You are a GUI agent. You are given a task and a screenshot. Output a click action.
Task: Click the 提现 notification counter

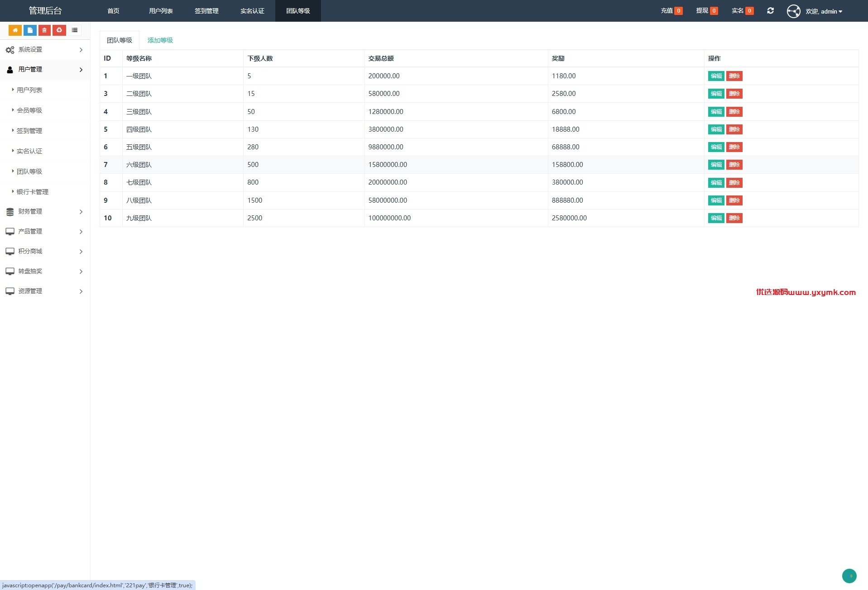pyautogui.click(x=707, y=11)
